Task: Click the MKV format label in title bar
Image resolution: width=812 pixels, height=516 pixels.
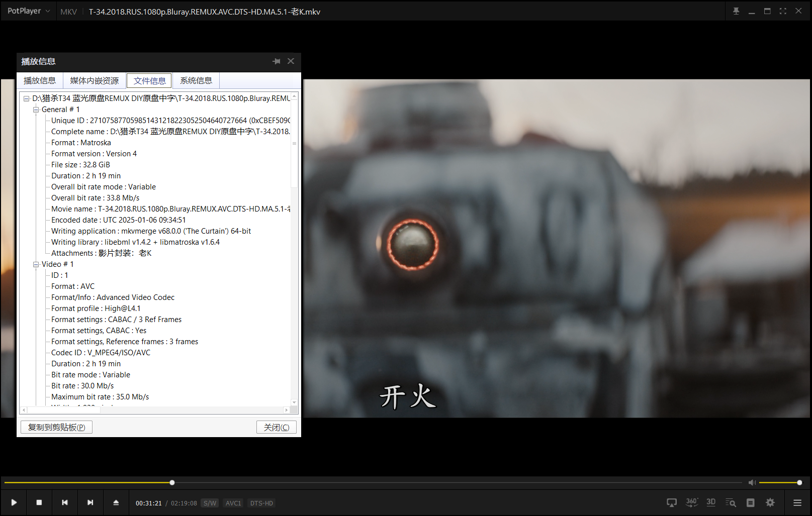Action: pyautogui.click(x=68, y=12)
